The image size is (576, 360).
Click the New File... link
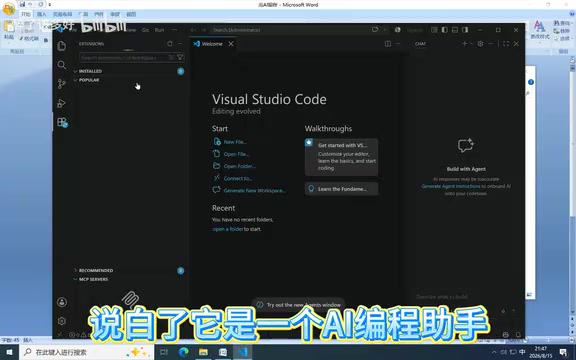235,142
